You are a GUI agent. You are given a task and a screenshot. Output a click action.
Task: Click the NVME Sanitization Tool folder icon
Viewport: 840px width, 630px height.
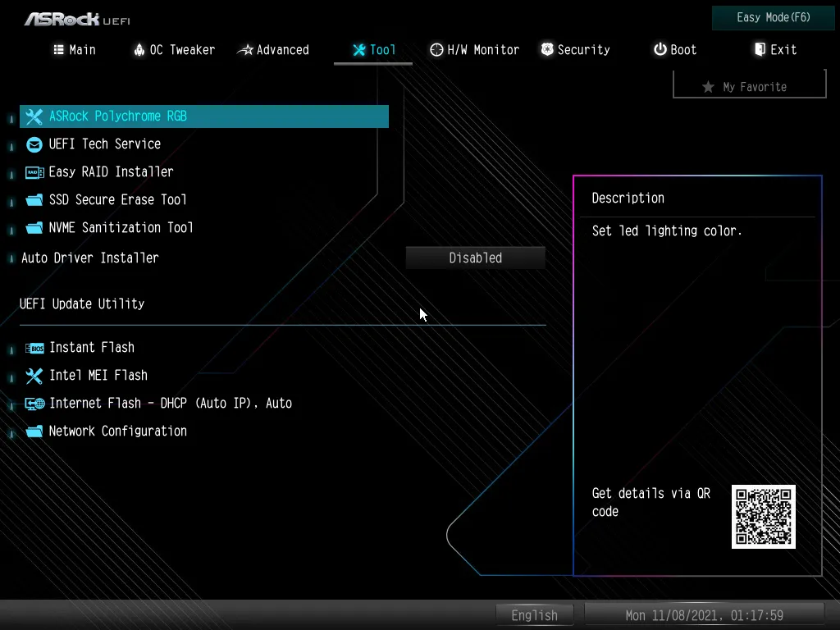34,228
